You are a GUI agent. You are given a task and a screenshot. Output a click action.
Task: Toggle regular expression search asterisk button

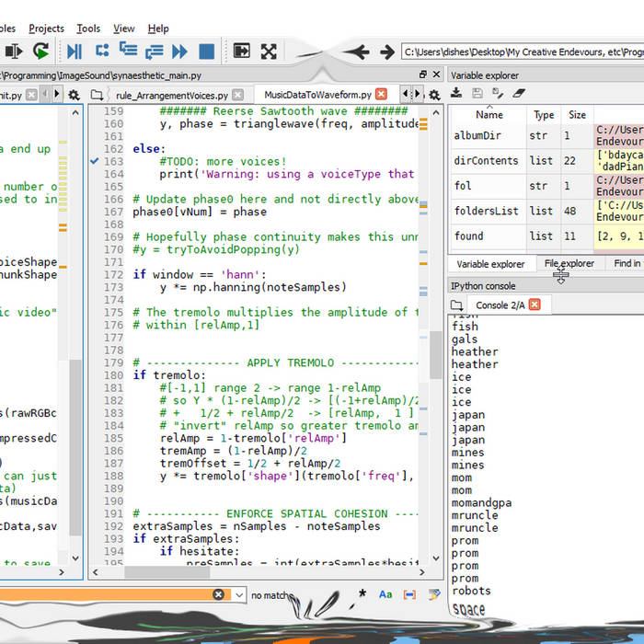pyautogui.click(x=362, y=594)
